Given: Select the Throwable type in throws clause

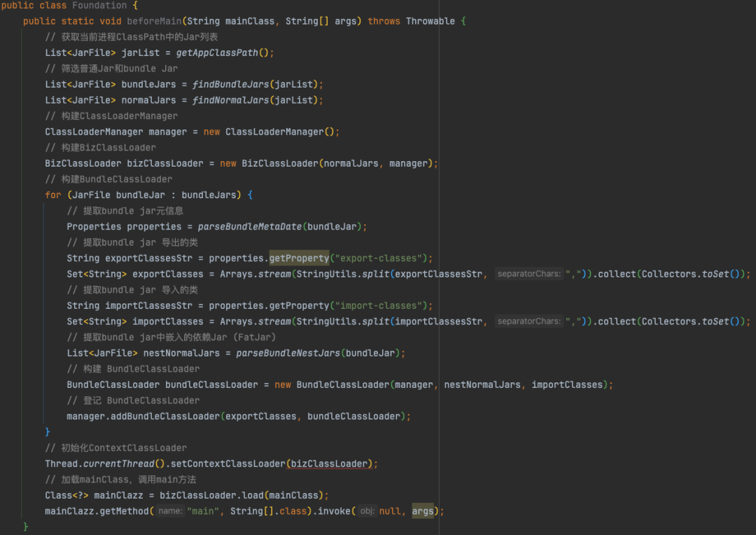Looking at the screenshot, I should tap(430, 21).
